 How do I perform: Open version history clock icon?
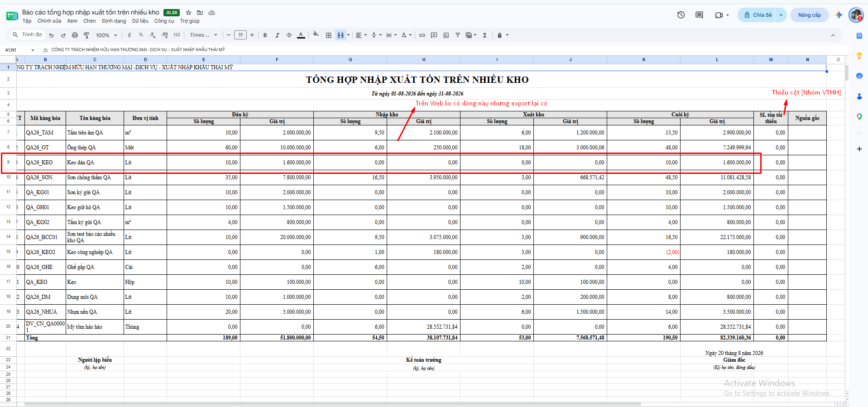pos(681,15)
